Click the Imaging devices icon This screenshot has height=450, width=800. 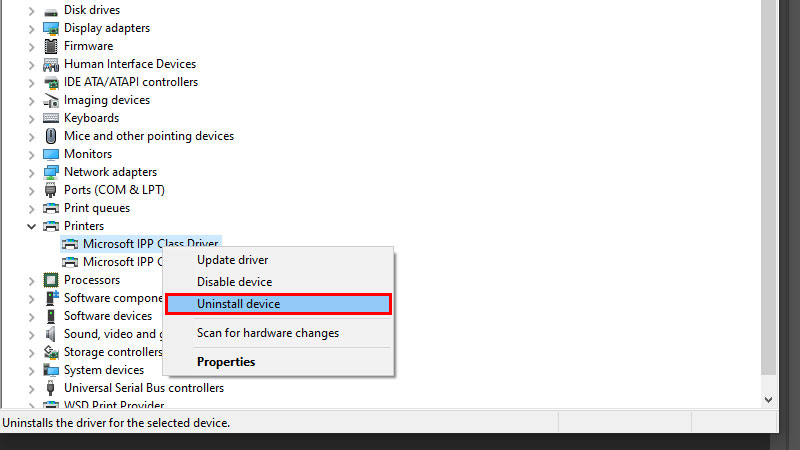(x=51, y=101)
